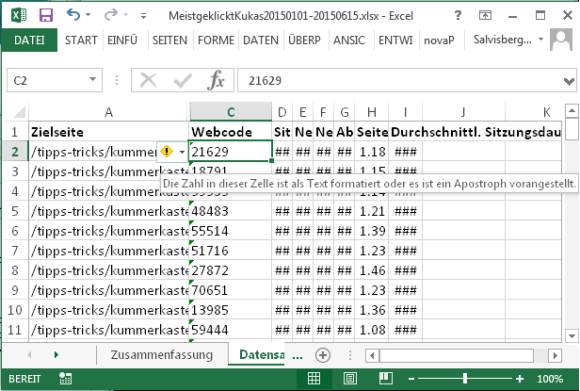Switch to Normal view icon
Image resolution: width=580 pixels, height=391 pixels.
pos(314,378)
